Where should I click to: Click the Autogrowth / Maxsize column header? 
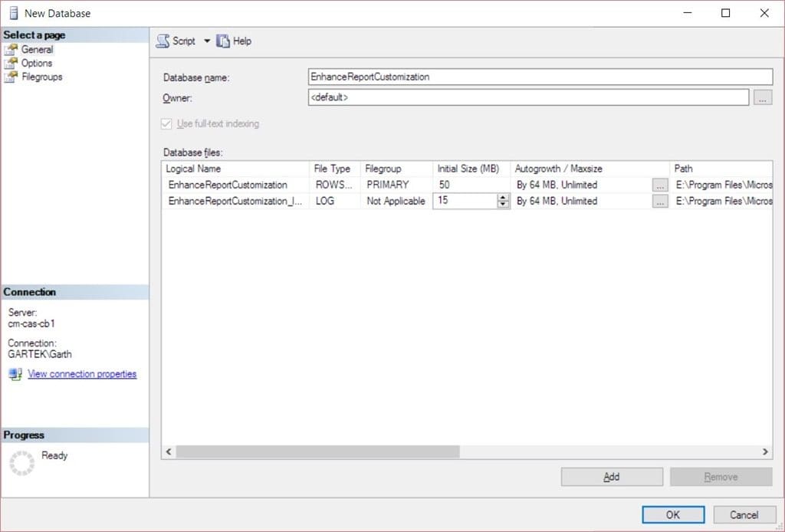[590, 169]
